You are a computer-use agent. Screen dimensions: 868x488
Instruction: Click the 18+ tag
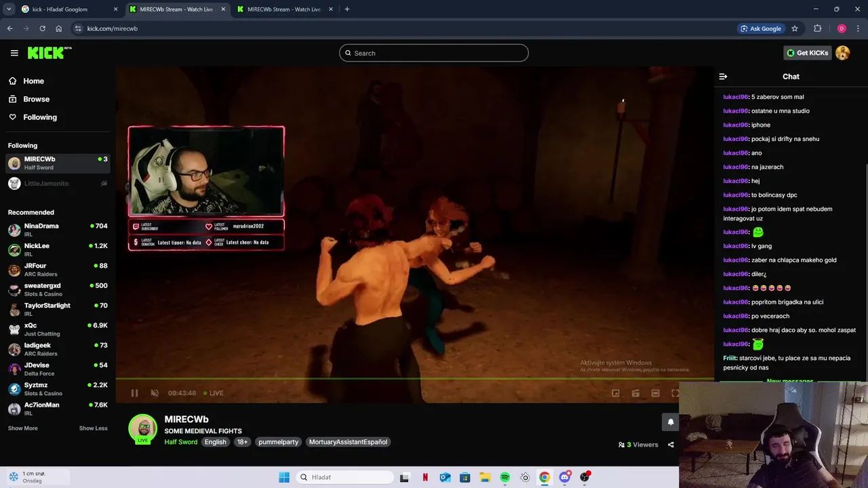tap(242, 442)
